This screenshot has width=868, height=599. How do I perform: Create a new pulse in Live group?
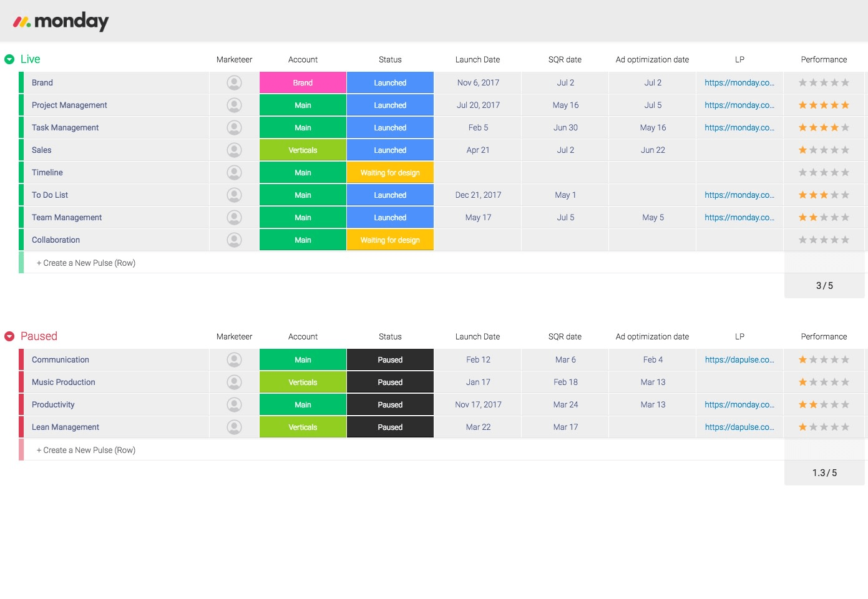tap(86, 263)
